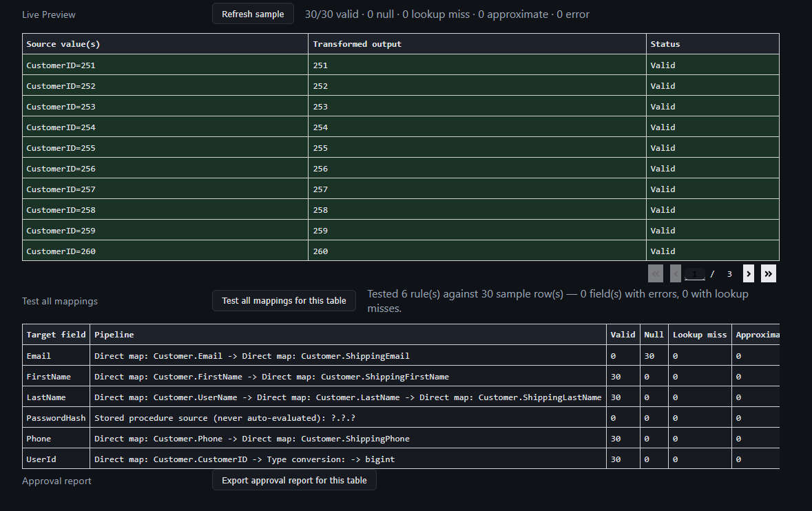812x511 pixels.
Task: Click UserId pipeline Type conversion bigint
Action: point(331,459)
